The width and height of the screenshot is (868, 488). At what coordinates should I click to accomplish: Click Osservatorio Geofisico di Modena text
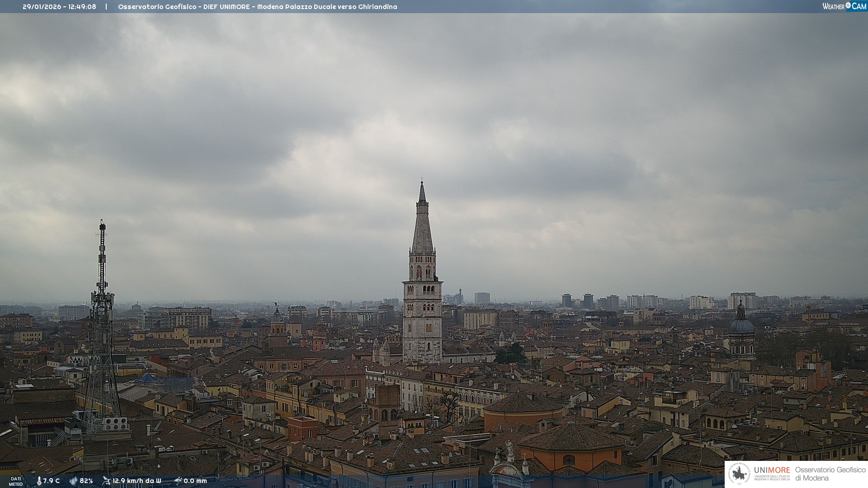pos(830,474)
